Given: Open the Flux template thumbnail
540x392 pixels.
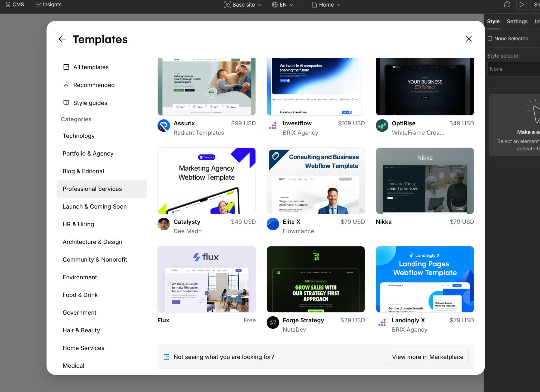Looking at the screenshot, I should (x=206, y=279).
